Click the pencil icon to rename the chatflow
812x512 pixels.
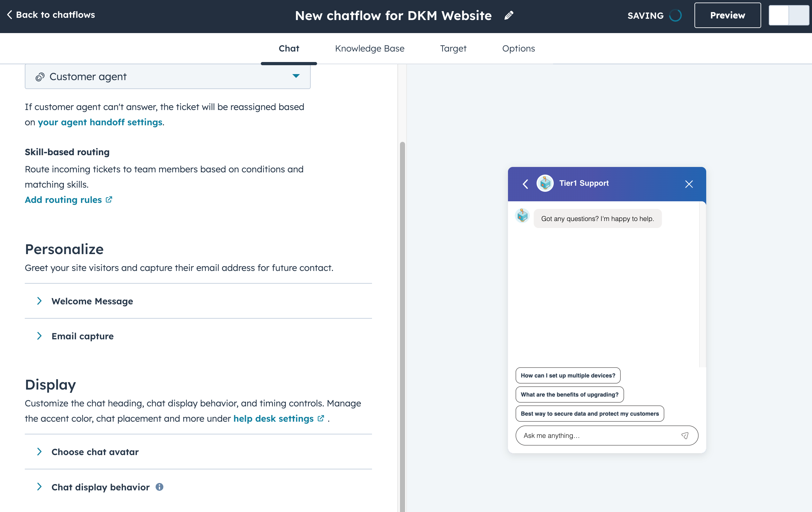(509, 15)
